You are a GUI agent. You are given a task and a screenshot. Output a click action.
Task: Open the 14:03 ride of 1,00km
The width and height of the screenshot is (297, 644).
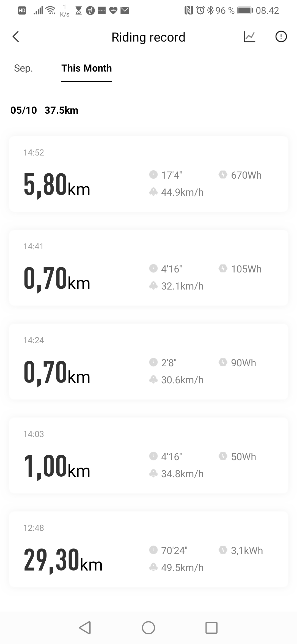(148, 455)
